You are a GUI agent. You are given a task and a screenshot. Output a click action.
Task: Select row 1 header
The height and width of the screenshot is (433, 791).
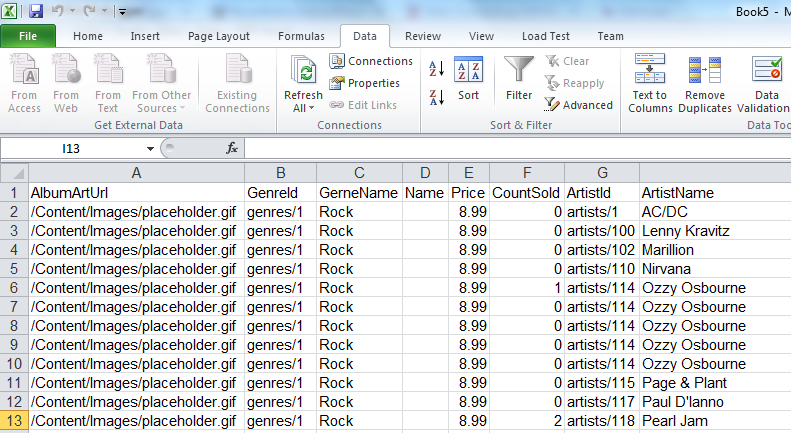[x=14, y=193]
